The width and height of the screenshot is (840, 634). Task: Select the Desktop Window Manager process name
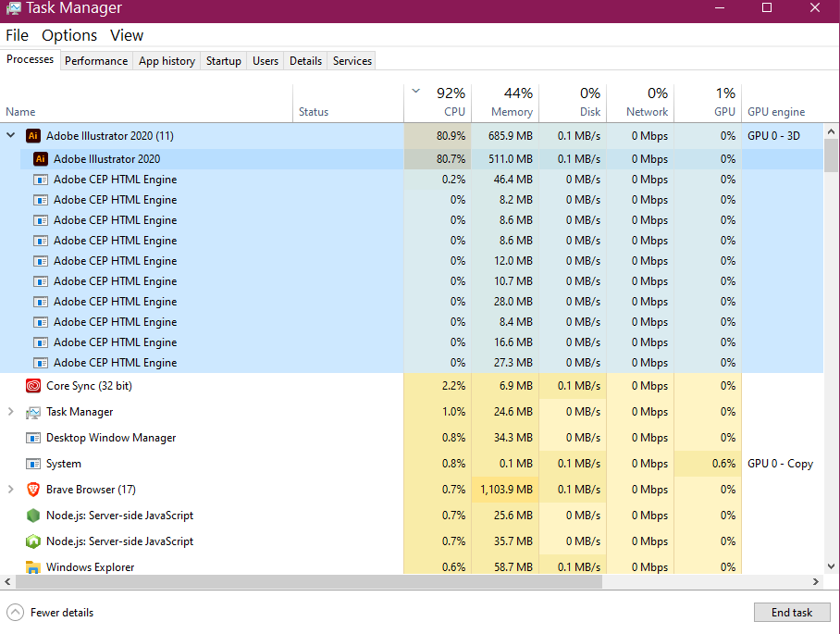(x=111, y=438)
